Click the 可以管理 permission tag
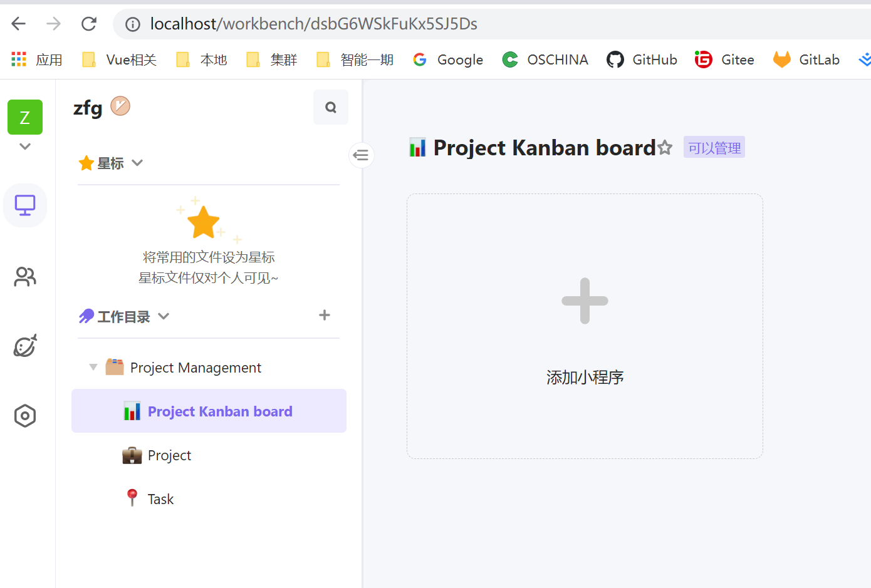The image size is (871, 588). 714,148
